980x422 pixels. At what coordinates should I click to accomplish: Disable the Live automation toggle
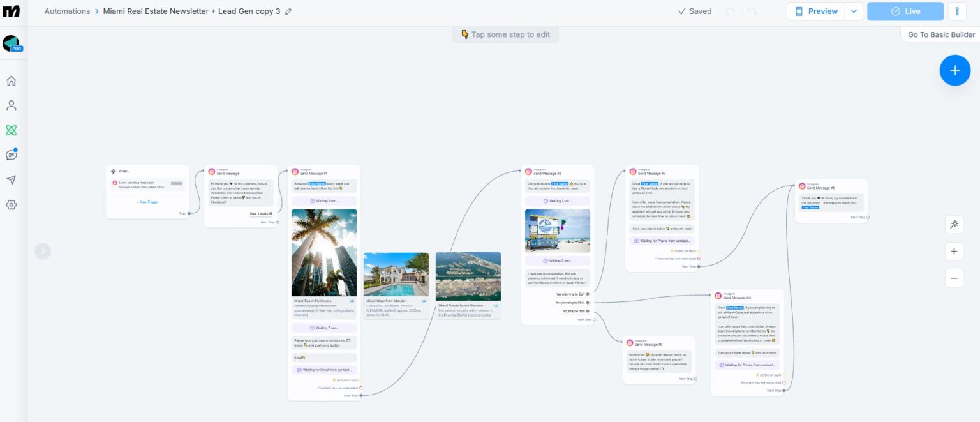pos(905,11)
